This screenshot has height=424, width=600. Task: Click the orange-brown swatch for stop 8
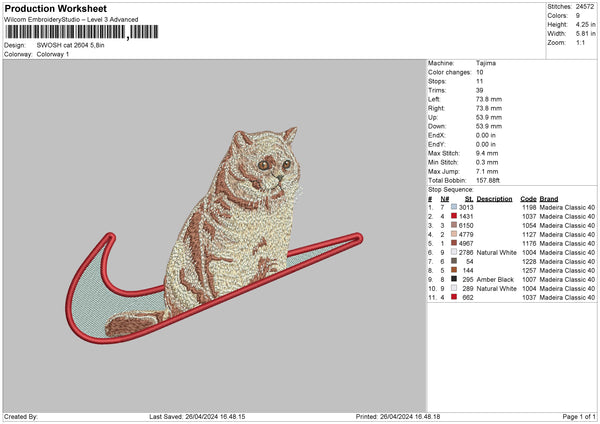pos(454,270)
